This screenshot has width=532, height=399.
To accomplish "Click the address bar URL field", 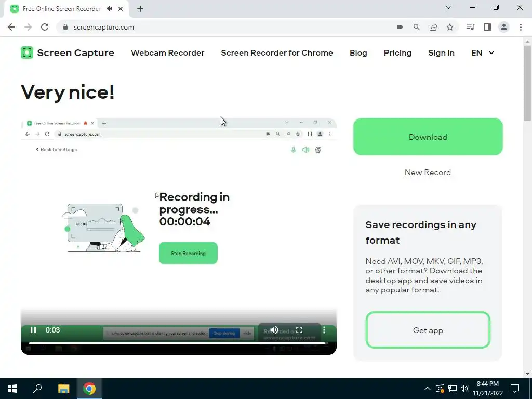I will point(224,27).
